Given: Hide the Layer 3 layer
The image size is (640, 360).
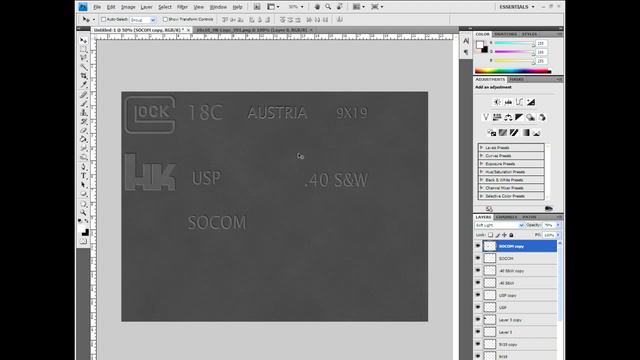Looking at the screenshot, I should pos(478,332).
